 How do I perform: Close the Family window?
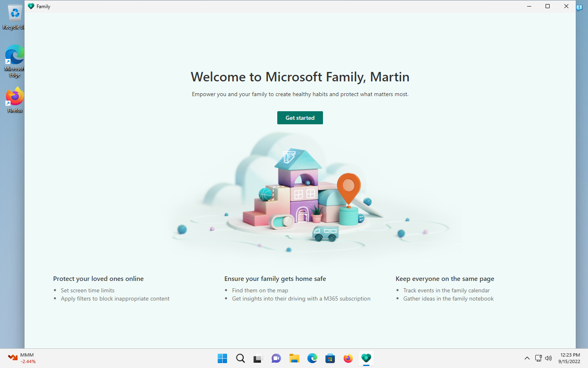566,6
